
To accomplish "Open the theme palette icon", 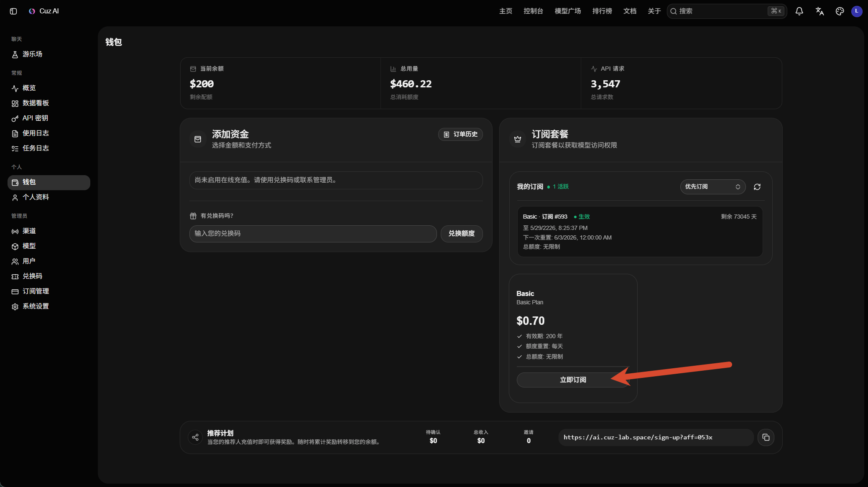I will 840,11.
